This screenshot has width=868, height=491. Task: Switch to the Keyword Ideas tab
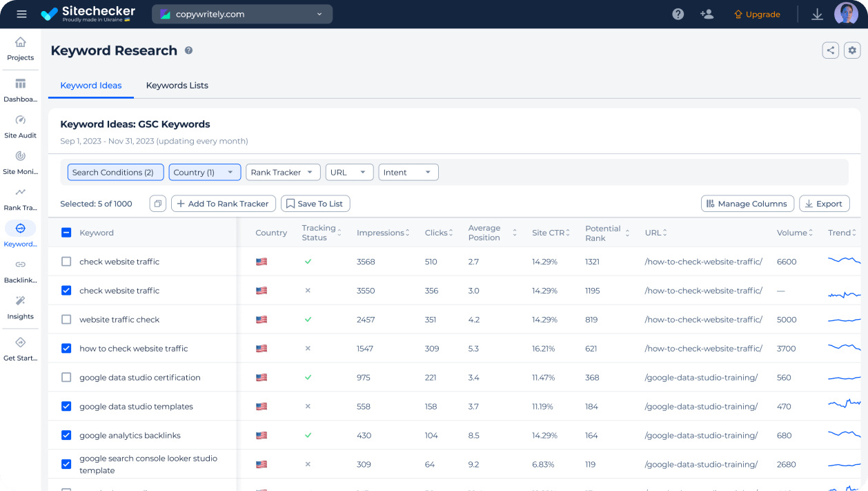tap(91, 86)
